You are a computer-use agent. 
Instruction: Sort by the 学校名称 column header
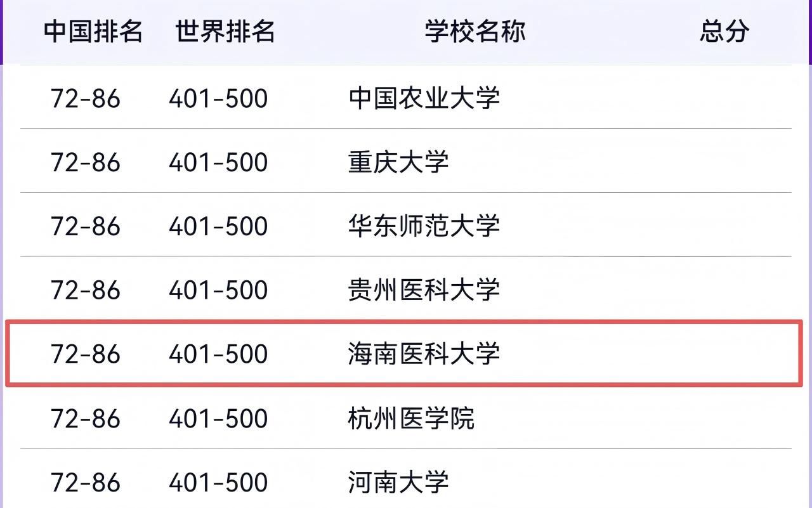475,31
